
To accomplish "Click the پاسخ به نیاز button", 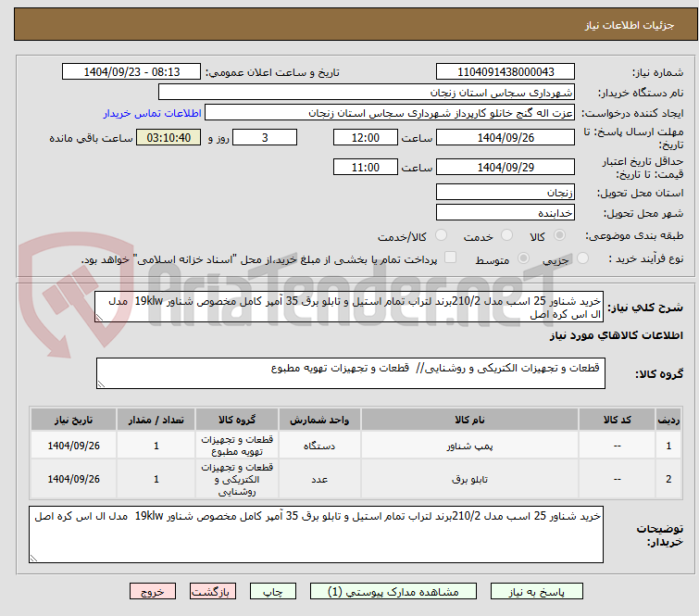I will click(x=536, y=592).
